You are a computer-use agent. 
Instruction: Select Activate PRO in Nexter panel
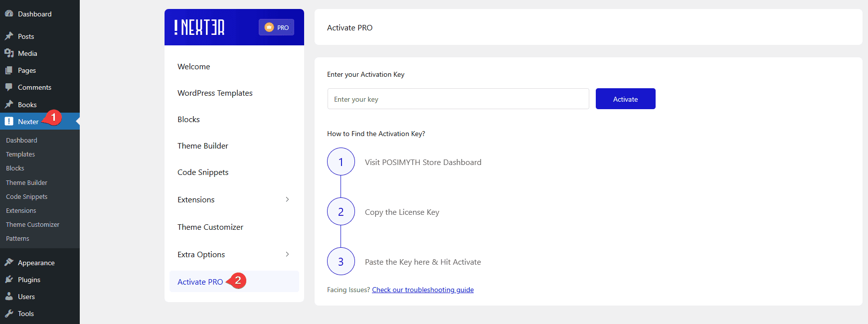(234, 281)
